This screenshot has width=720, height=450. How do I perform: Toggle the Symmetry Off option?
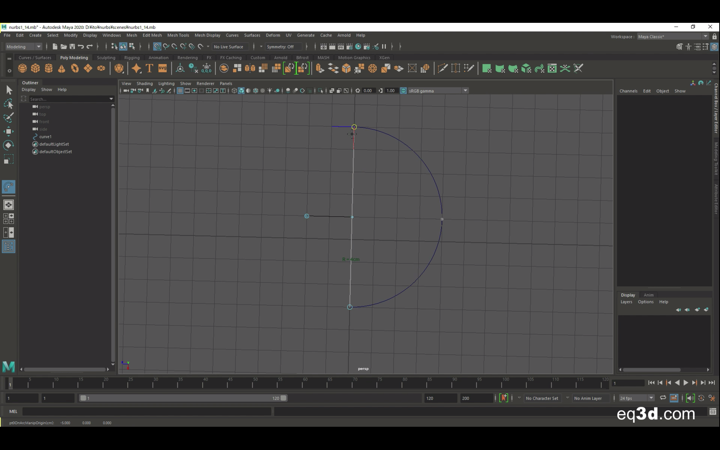[279, 46]
